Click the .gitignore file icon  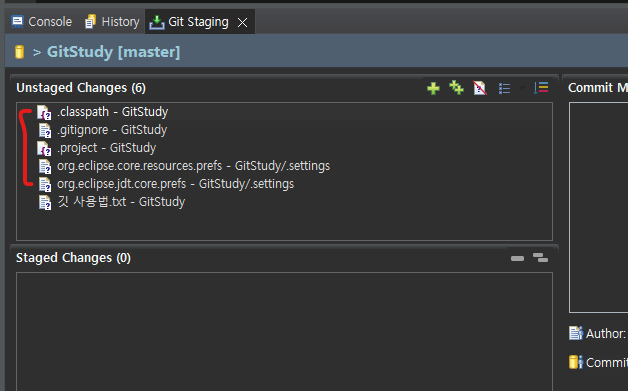pos(45,131)
